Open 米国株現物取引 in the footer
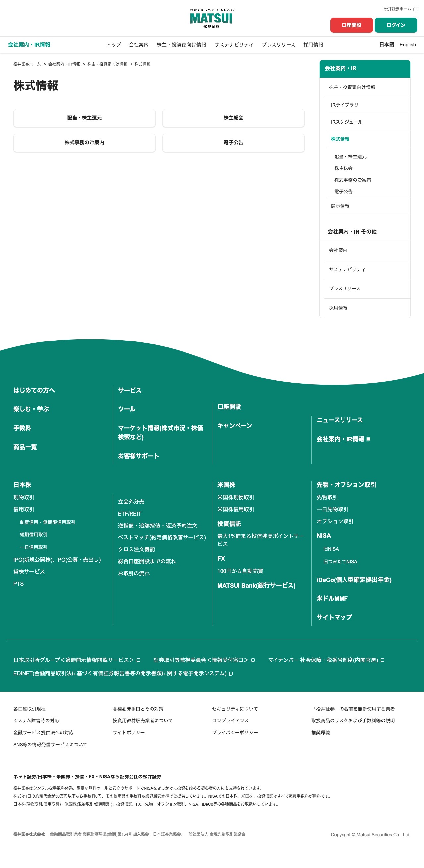This screenshot has width=424, height=868. click(x=236, y=497)
